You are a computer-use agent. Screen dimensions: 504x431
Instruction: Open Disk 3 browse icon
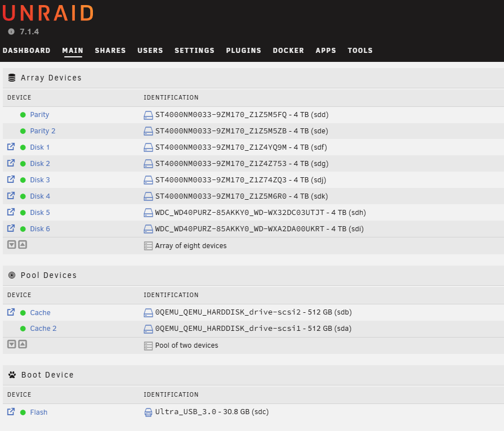tap(11, 179)
